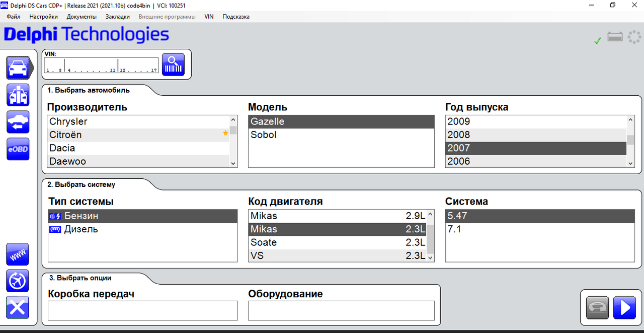Viewport: 644px width, 333px height.
Task: Click year list scroll down arrow
Action: pos(630,163)
